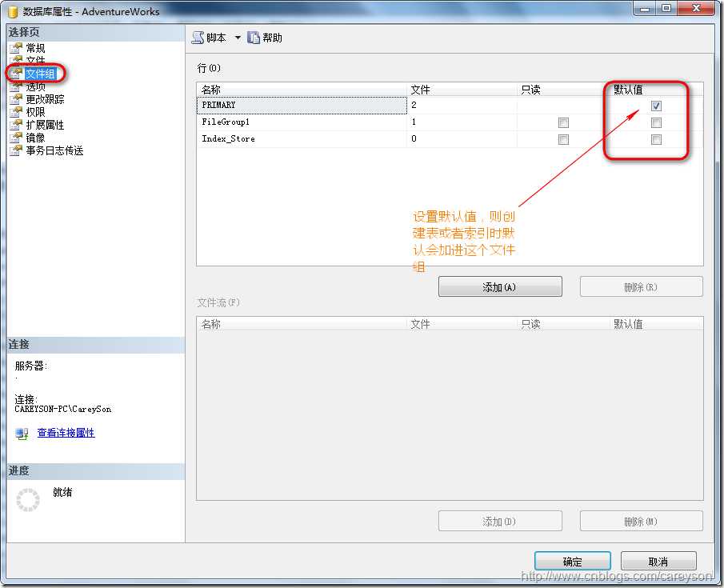724x588 pixels.
Task: Click the 扩展属性 page icon
Action: [16, 125]
